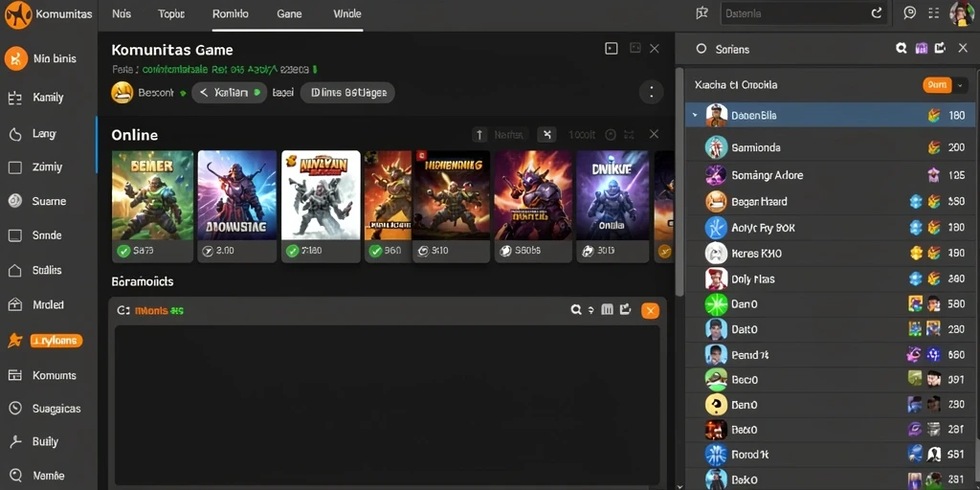Switch to the Topbc tab
Viewport: 980px width, 490px height.
tap(171, 13)
